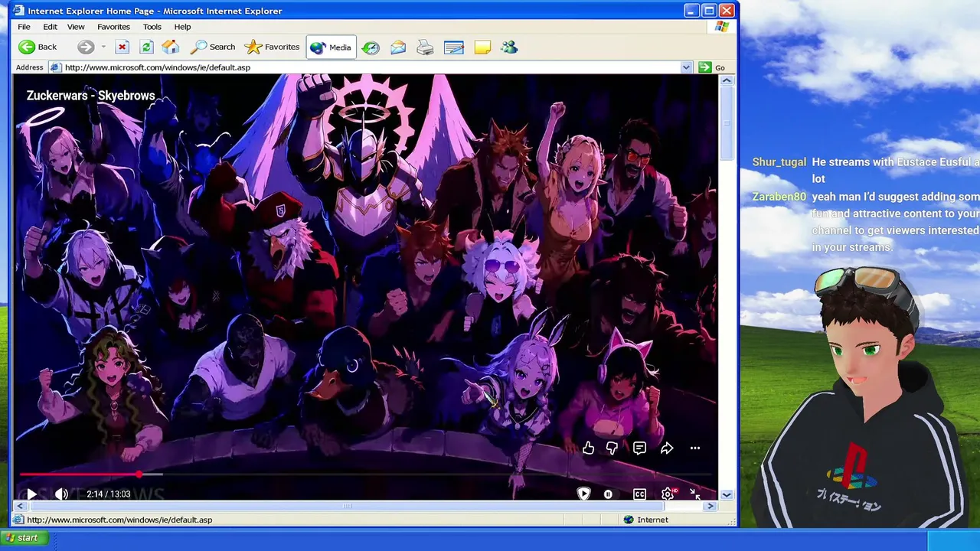
Task: Open the Search toolbar button
Action: [x=213, y=47]
